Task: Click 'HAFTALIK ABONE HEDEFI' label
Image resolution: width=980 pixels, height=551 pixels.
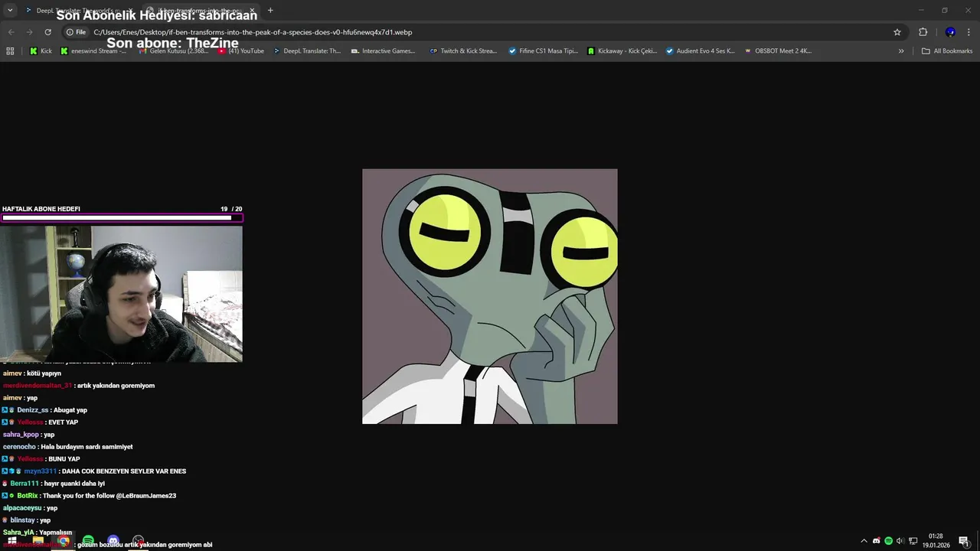Action: (x=41, y=209)
